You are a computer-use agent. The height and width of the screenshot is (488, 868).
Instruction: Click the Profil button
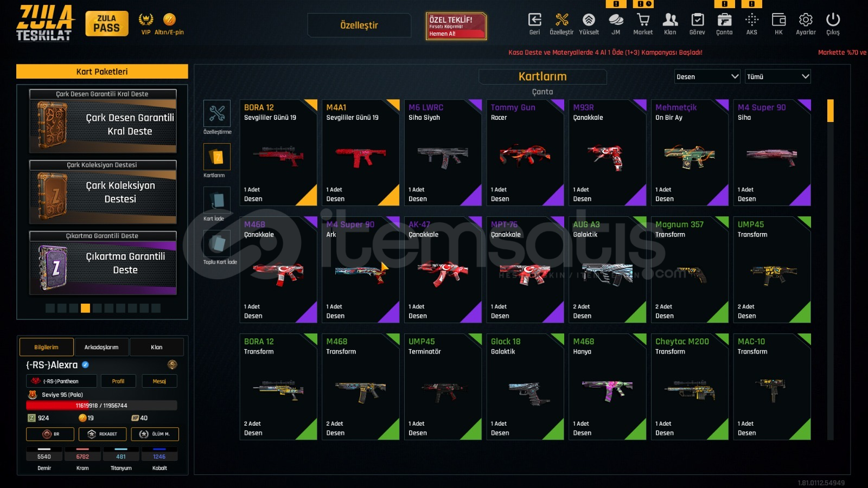click(118, 381)
